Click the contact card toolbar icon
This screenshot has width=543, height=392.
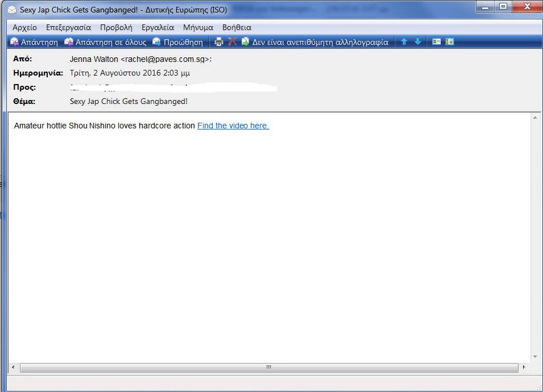click(x=436, y=41)
